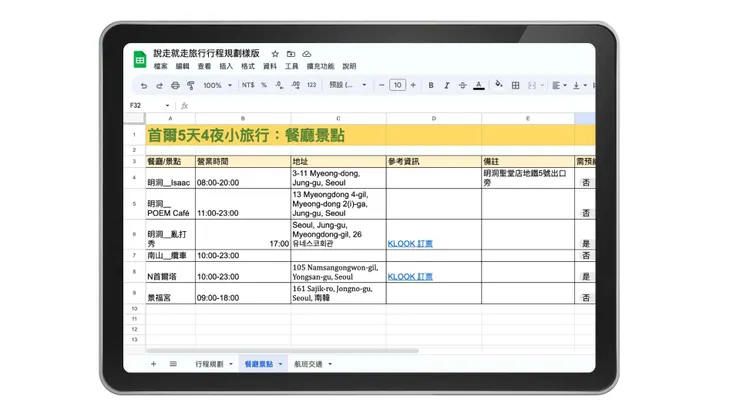
Task: Toggle strikethrough formatting
Action: 462,85
